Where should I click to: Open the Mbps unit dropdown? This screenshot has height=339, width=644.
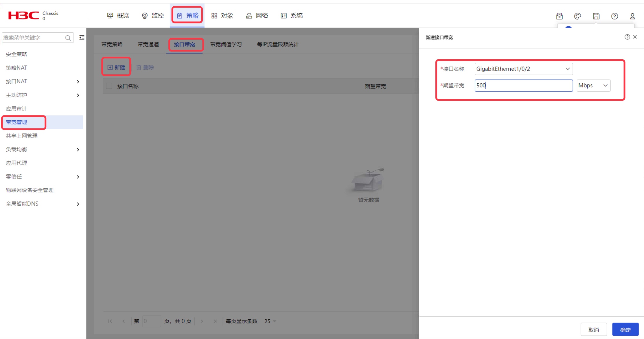pos(594,86)
